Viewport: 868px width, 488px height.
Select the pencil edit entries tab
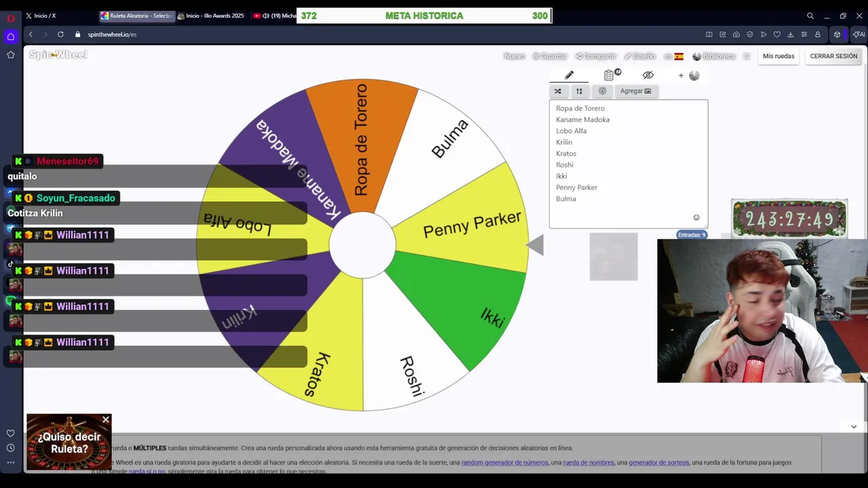(569, 75)
